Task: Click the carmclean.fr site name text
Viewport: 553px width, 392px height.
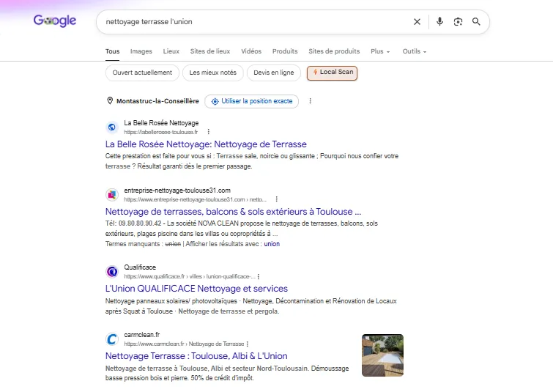Action: 142,335
